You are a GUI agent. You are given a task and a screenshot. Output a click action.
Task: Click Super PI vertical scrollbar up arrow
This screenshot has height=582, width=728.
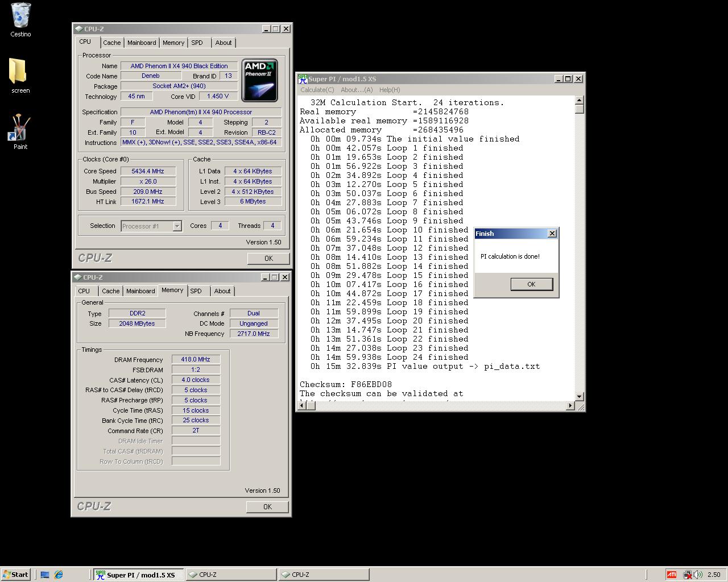(580, 100)
